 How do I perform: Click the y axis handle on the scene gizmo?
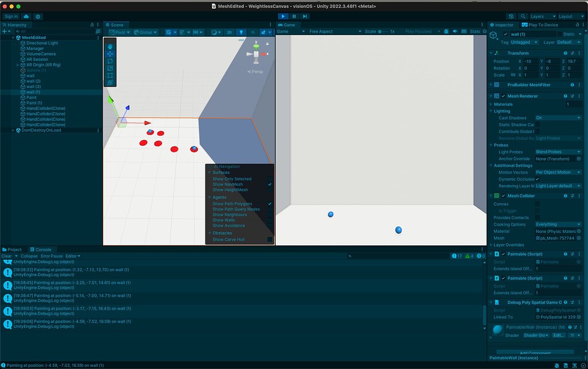click(x=256, y=47)
